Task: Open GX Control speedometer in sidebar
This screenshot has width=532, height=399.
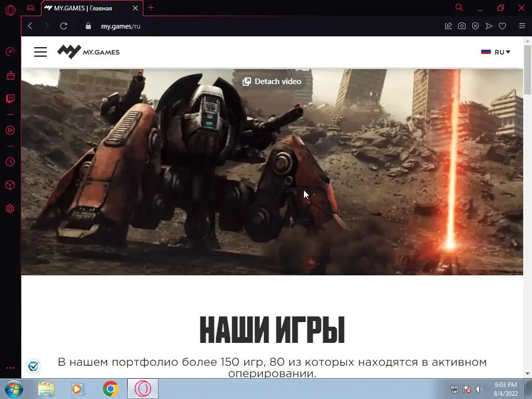Action: click(x=10, y=51)
